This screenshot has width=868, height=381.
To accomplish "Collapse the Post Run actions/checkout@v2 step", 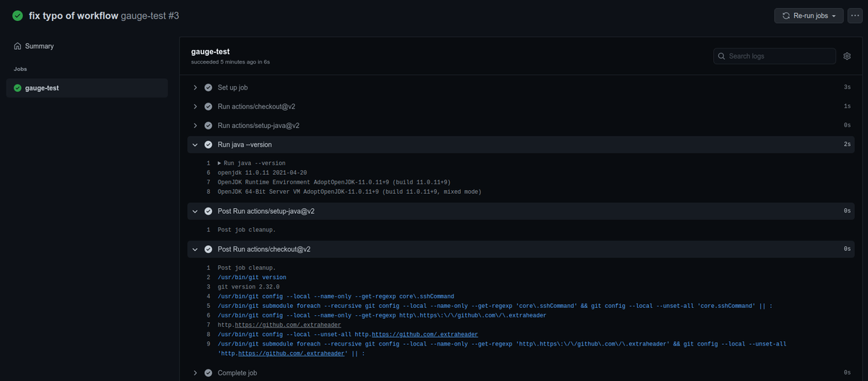I will tap(195, 249).
